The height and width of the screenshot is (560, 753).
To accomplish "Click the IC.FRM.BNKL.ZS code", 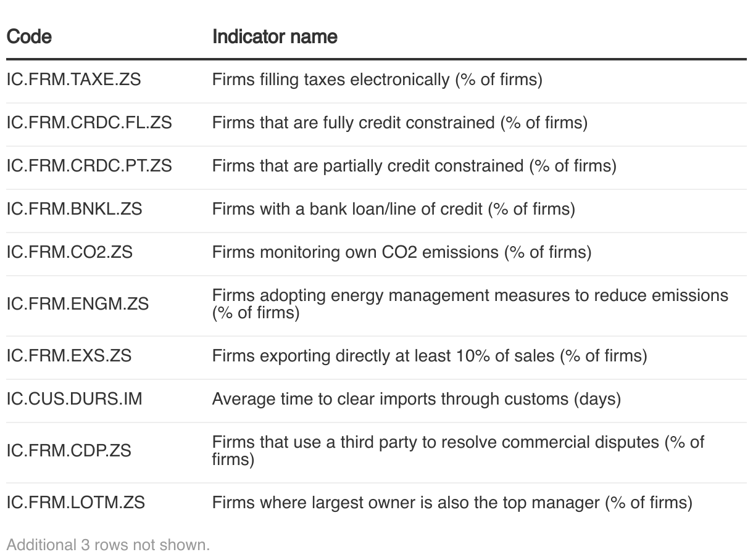I will [74, 209].
